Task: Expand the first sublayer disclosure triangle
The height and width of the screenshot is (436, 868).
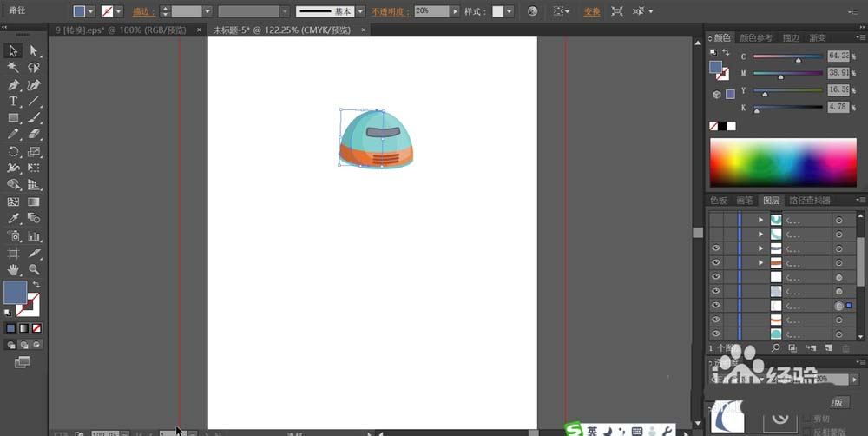Action: pos(760,220)
